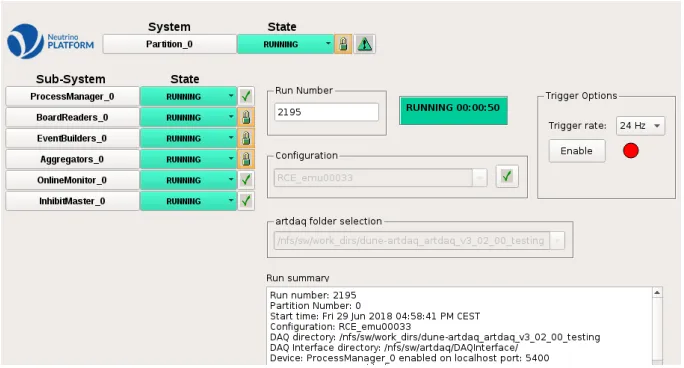Click the Configuration checkmark button
The height and width of the screenshot is (368, 684).
(x=507, y=177)
